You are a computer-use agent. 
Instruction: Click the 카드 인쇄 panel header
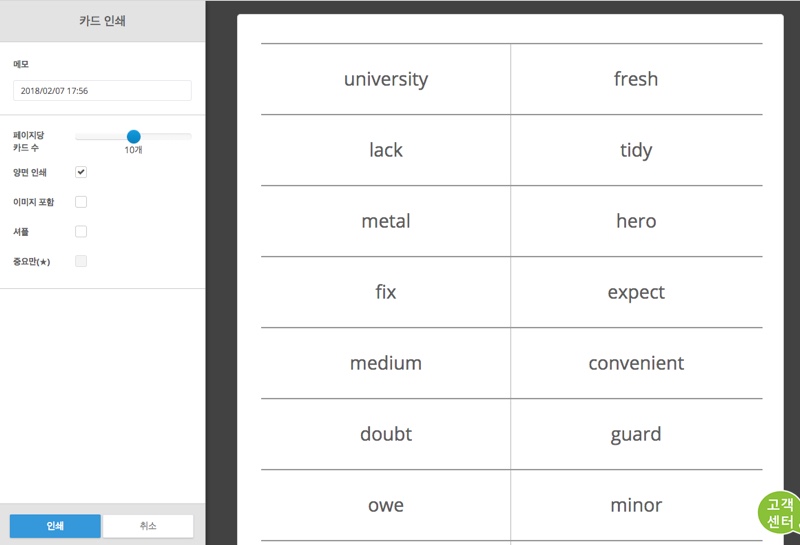[x=103, y=21]
